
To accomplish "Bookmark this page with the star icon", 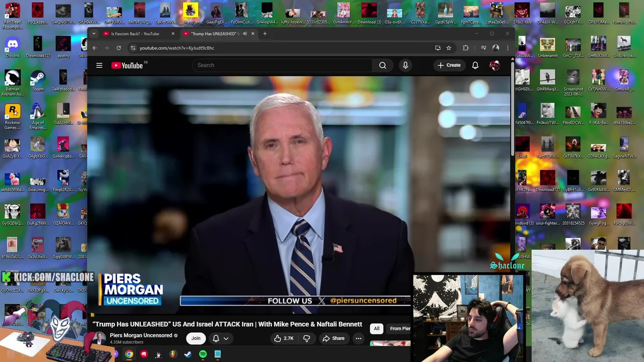I will [x=449, y=48].
